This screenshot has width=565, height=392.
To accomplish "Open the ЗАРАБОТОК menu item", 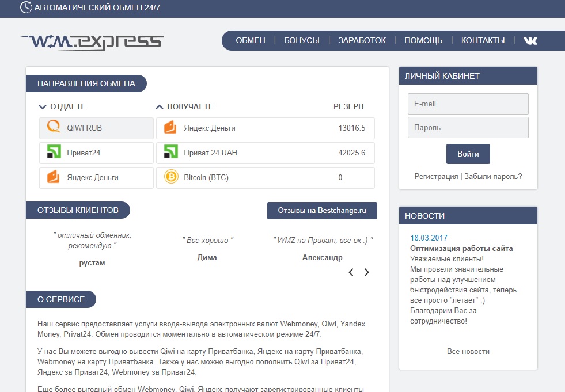I will click(362, 40).
